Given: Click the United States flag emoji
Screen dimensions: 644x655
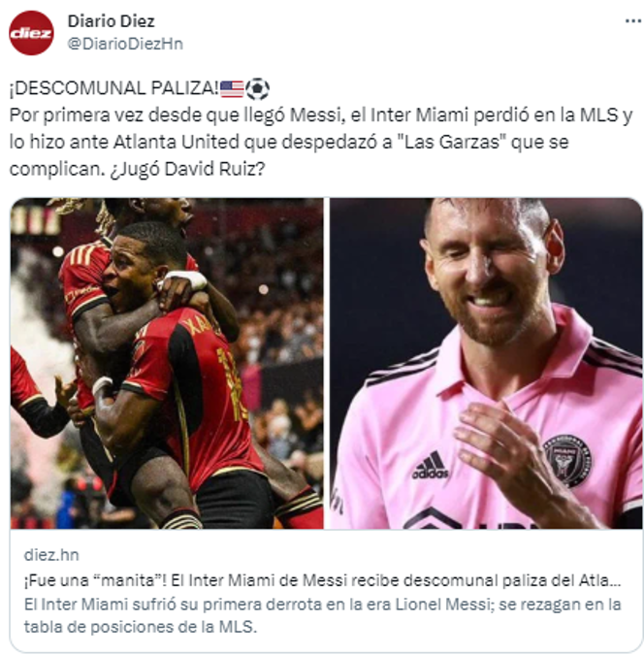Looking at the screenshot, I should pyautogui.click(x=232, y=89).
